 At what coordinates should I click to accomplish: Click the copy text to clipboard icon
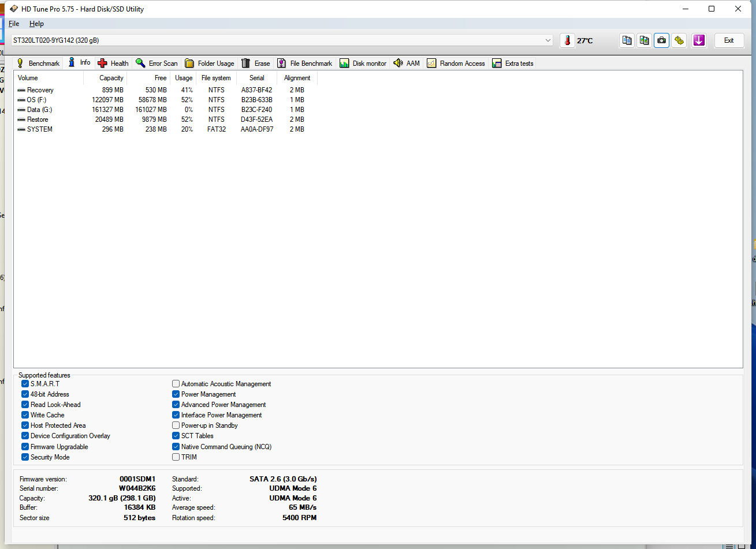[x=627, y=40]
